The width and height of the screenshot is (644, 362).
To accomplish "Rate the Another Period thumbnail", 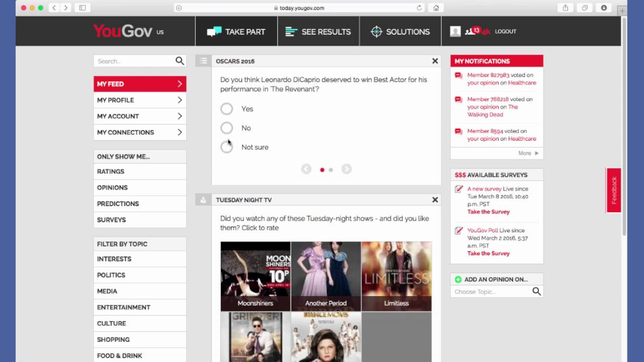I will coord(326,276).
